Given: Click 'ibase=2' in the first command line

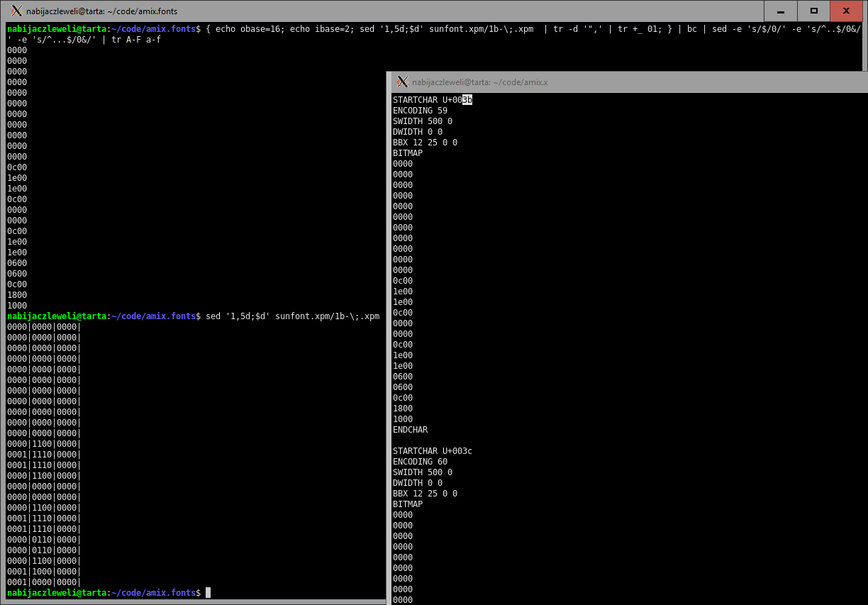Looking at the screenshot, I should click(330, 29).
